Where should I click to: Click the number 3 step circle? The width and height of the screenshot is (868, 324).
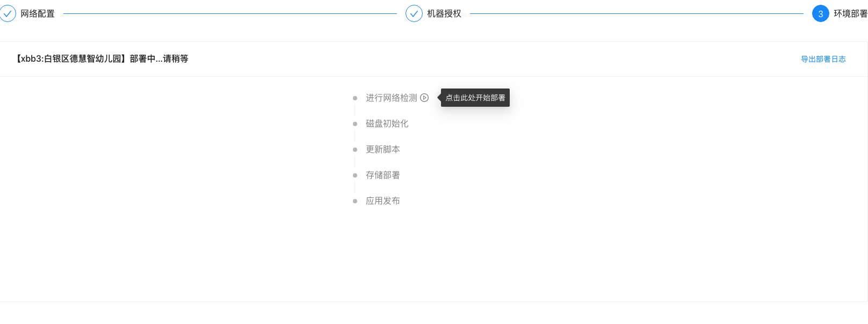[821, 13]
